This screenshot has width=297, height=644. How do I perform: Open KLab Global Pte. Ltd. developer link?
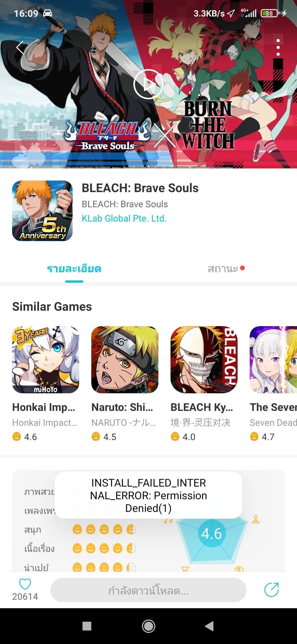click(x=124, y=218)
